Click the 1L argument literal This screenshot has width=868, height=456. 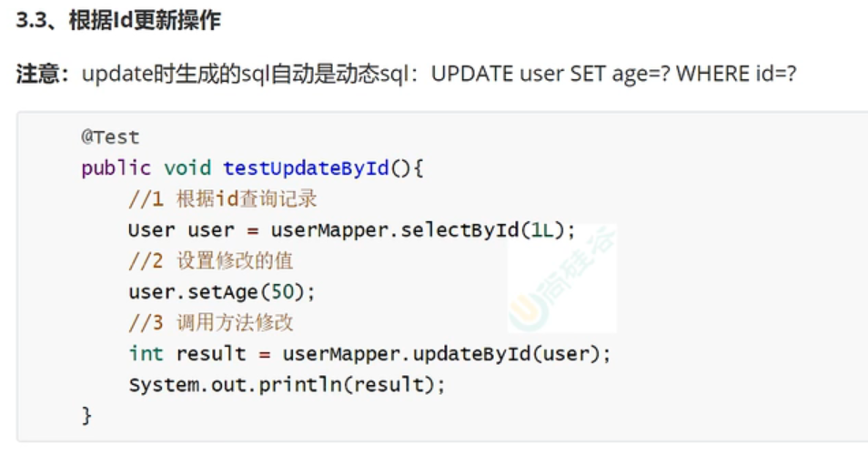[542, 230]
